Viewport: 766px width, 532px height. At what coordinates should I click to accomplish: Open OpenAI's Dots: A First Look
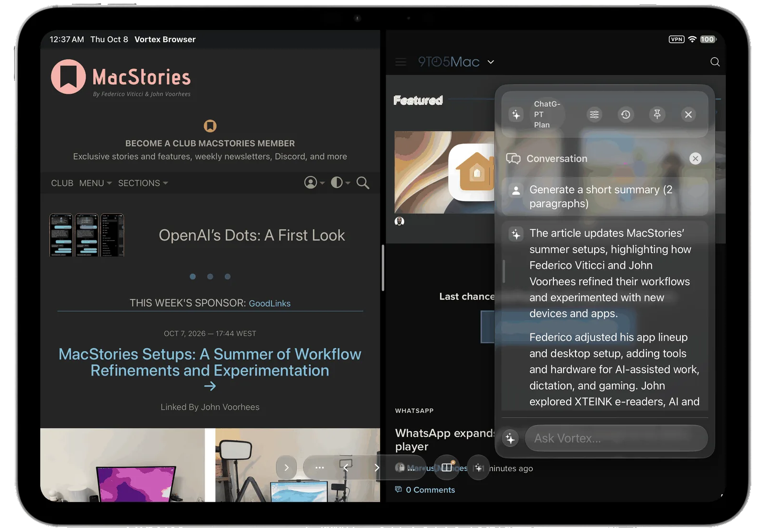[252, 235]
